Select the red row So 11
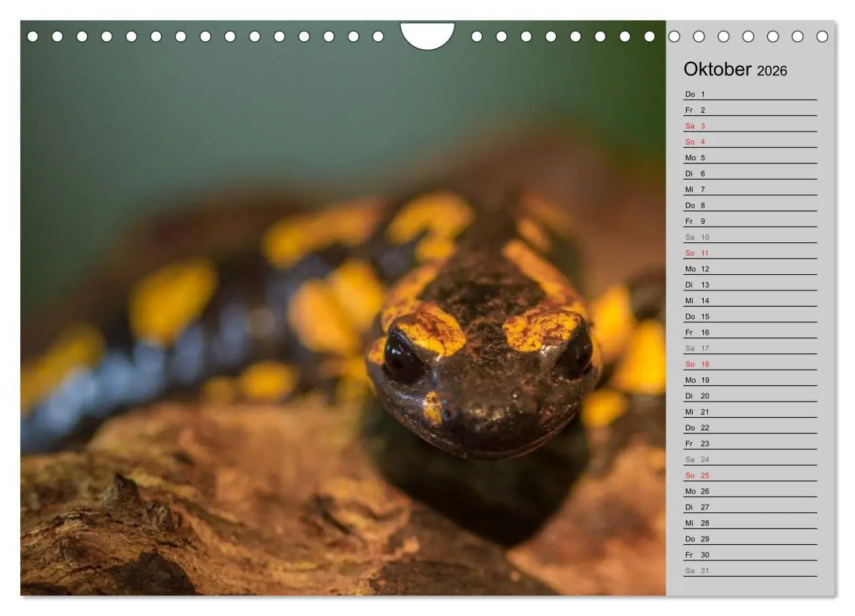855x616 pixels. click(x=750, y=253)
